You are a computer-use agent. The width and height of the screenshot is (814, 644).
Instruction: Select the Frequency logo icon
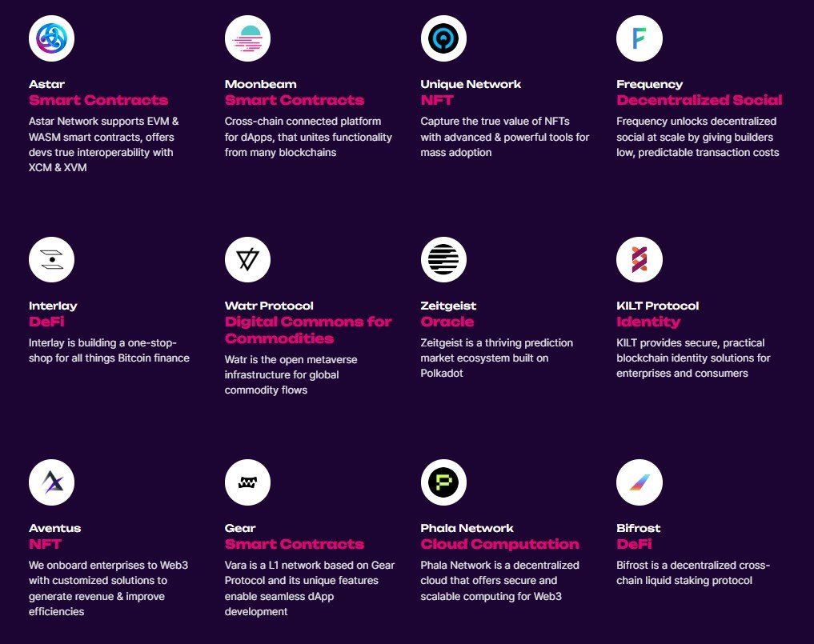(639, 38)
